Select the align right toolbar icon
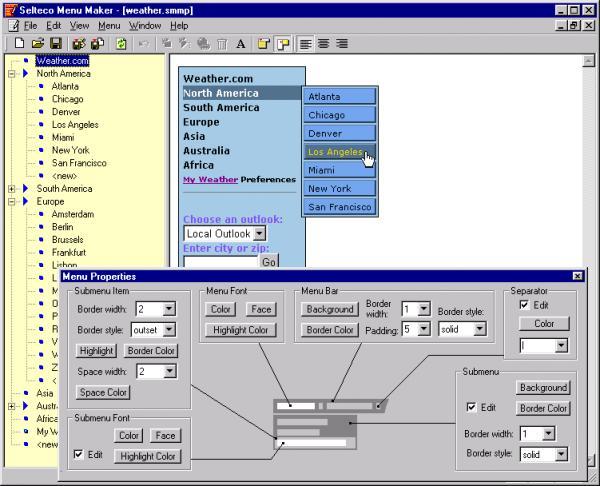 click(x=342, y=44)
